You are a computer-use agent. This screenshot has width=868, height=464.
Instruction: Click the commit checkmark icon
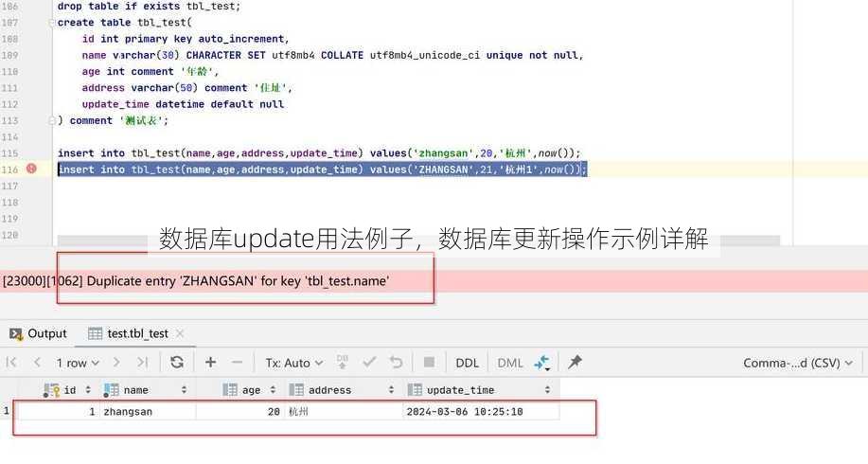pos(369,363)
